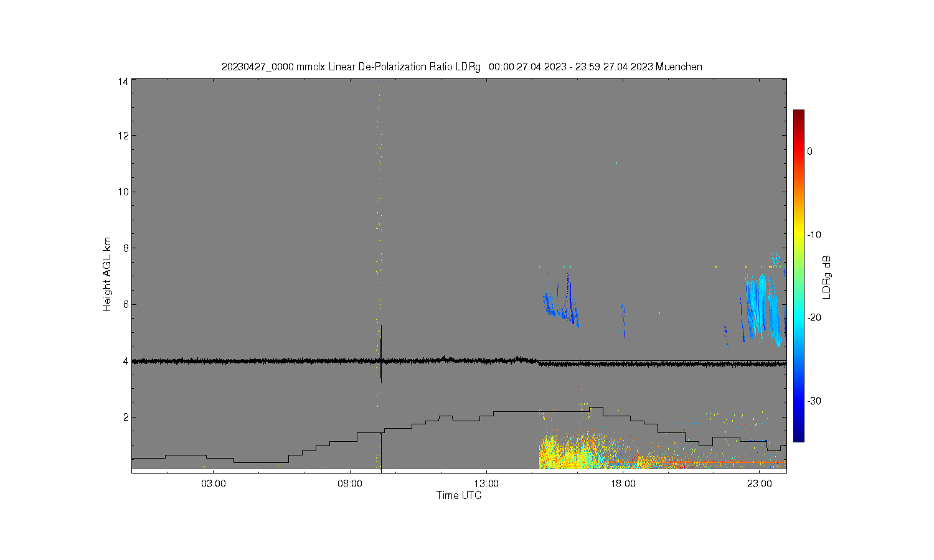Image resolution: width=934 pixels, height=560 pixels.
Task: Click the height tick label 10
Action: pyautogui.click(x=123, y=192)
